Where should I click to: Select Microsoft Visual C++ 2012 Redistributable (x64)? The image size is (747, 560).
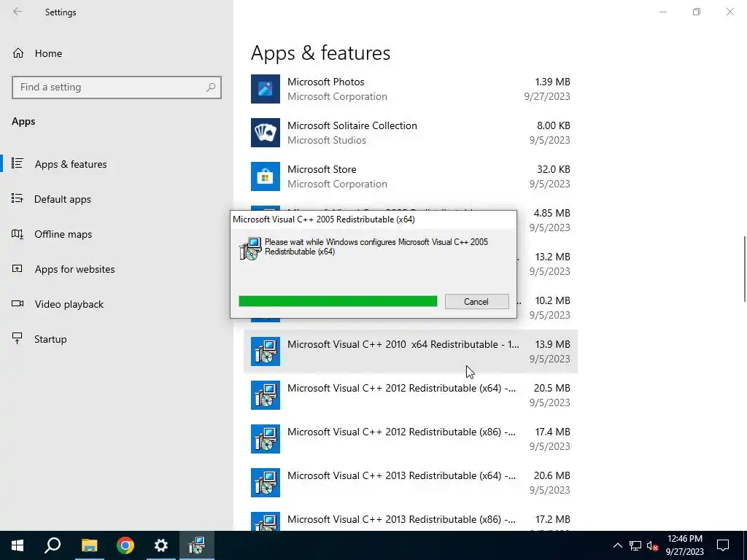pyautogui.click(x=411, y=395)
